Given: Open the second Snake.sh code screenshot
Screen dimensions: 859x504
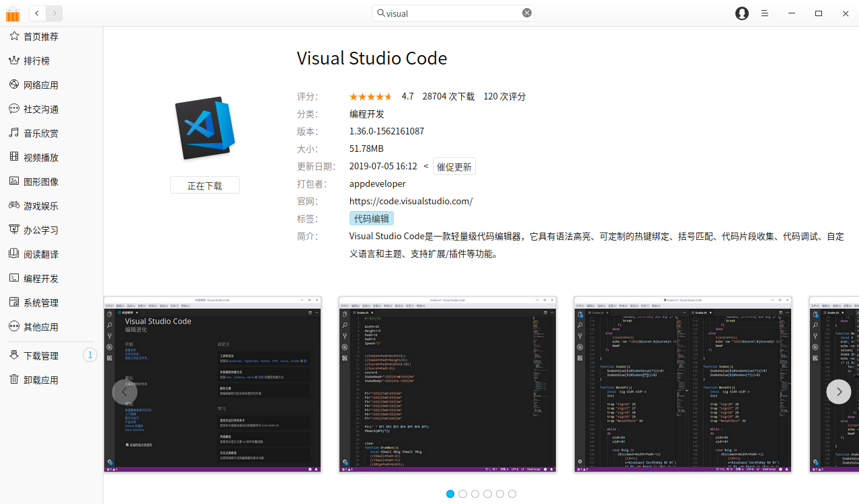Looking at the screenshot, I should 448,384.
